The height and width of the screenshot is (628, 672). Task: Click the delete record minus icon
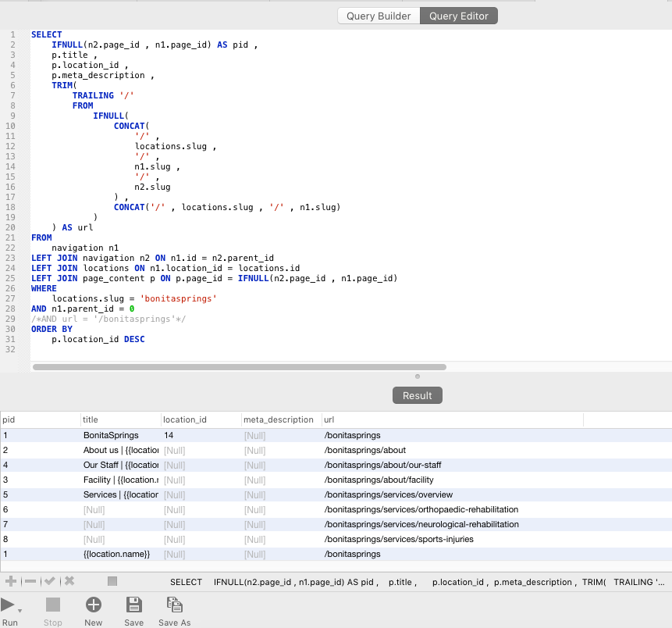point(30,581)
